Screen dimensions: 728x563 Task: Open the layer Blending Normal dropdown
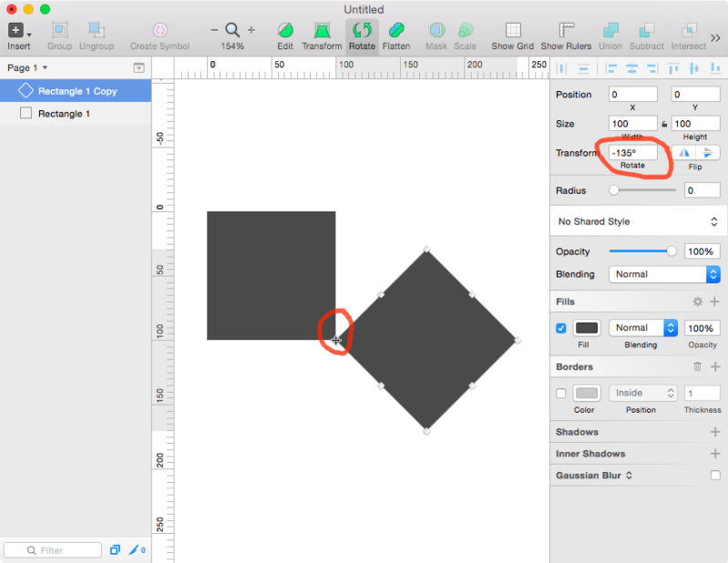pyautogui.click(x=664, y=274)
